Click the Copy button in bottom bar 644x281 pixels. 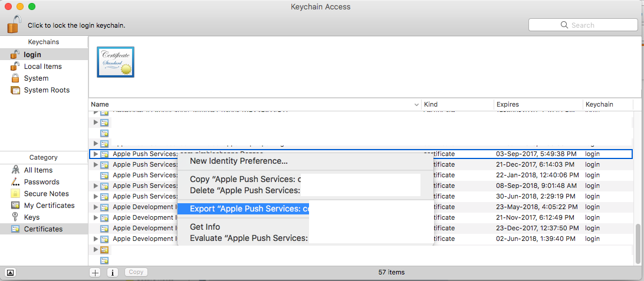(x=136, y=272)
